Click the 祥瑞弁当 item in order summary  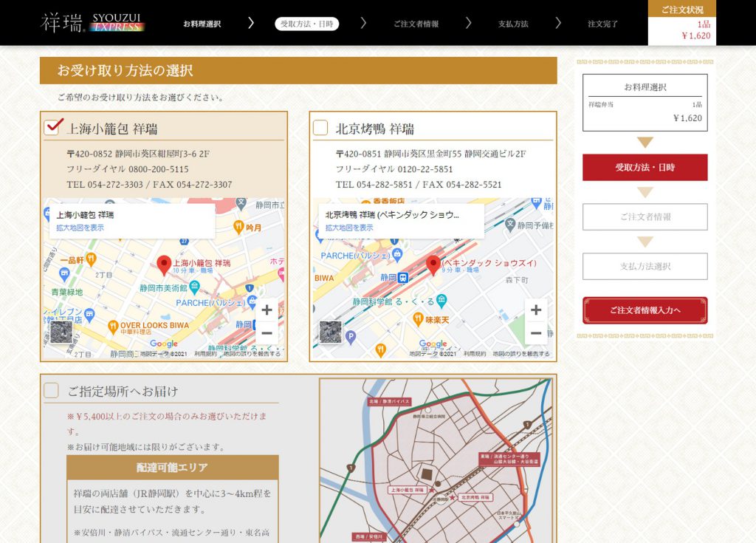tap(601, 105)
